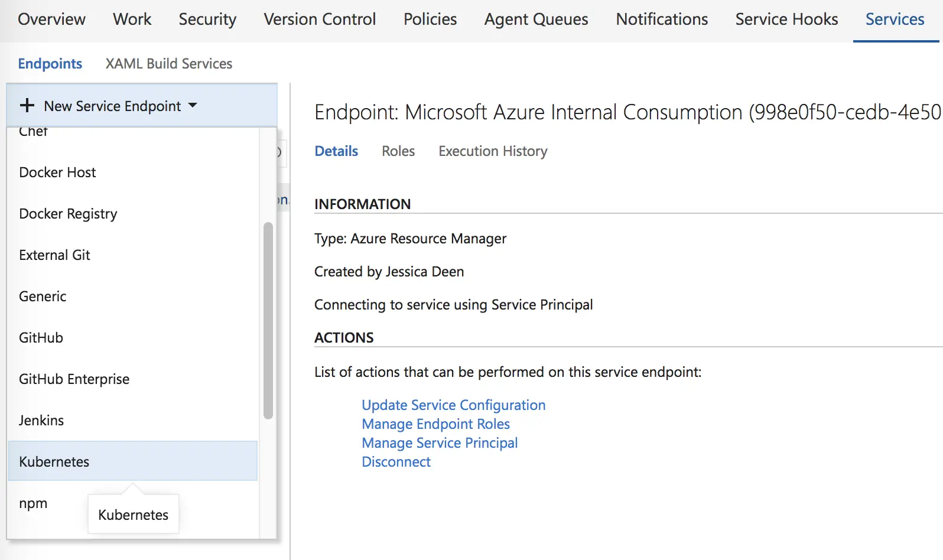Click Manage Endpoint Roles link
Screen dimensions: 943x560
click(x=436, y=424)
